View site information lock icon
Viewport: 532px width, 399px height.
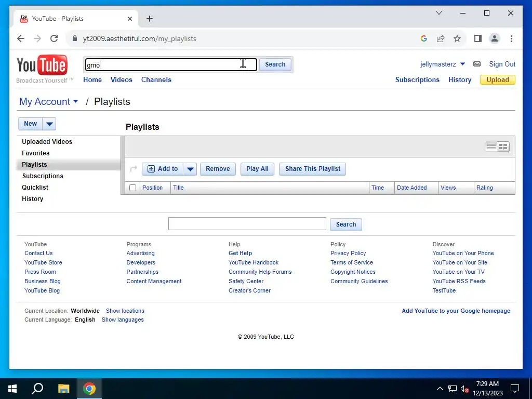75,38
